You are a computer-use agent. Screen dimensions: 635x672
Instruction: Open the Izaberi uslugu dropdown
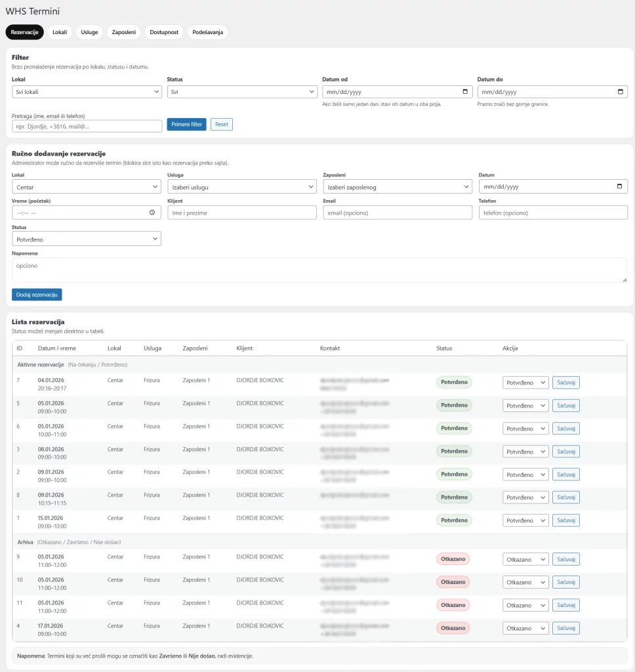242,187
